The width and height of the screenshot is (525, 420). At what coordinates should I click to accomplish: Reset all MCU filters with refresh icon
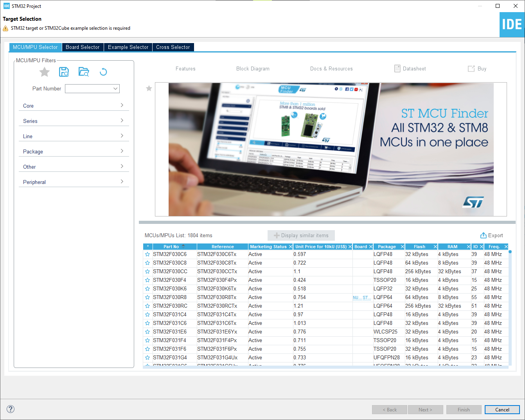click(103, 72)
